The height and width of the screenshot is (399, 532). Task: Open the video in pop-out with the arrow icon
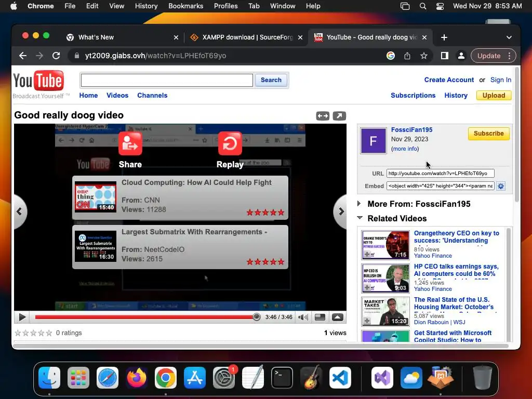339,116
